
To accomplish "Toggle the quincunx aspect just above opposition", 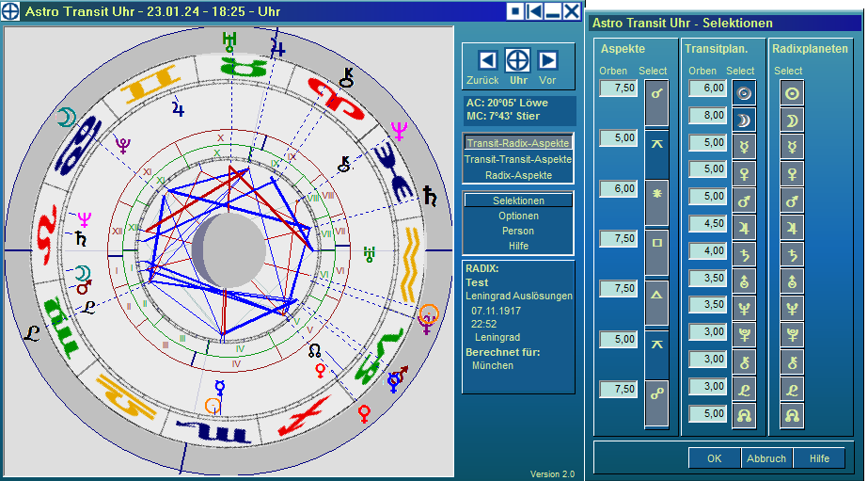I will coord(657,354).
